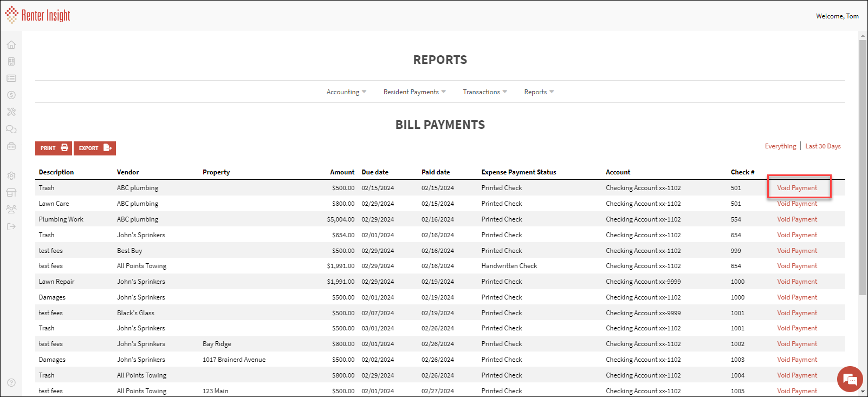The height and width of the screenshot is (397, 868).
Task: Select the Handwritten Check status cell
Action: pos(509,266)
